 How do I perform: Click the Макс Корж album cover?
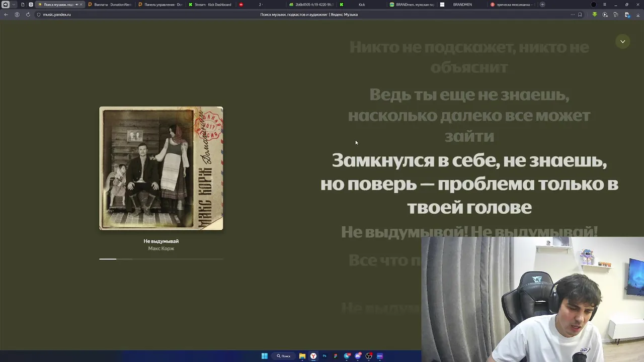click(161, 168)
